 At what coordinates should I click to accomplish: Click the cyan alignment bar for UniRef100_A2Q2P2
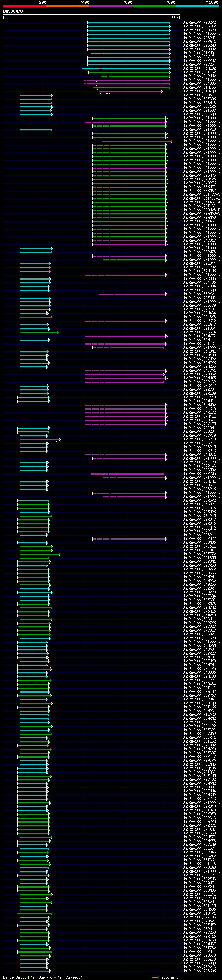(x=129, y=23)
